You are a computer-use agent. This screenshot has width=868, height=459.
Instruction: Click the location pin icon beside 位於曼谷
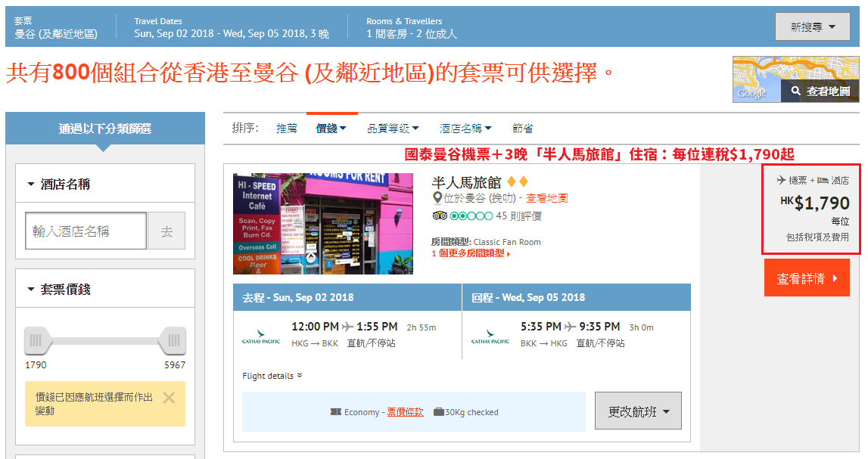tap(437, 198)
